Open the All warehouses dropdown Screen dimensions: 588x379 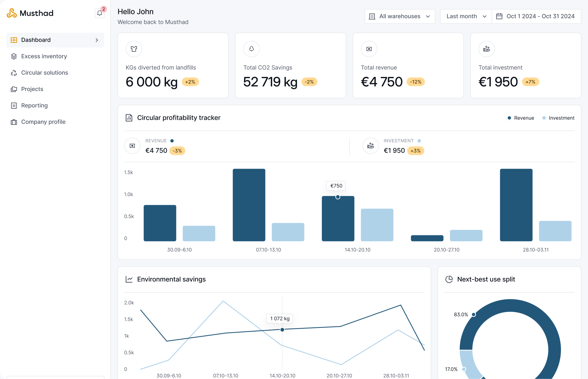click(400, 16)
